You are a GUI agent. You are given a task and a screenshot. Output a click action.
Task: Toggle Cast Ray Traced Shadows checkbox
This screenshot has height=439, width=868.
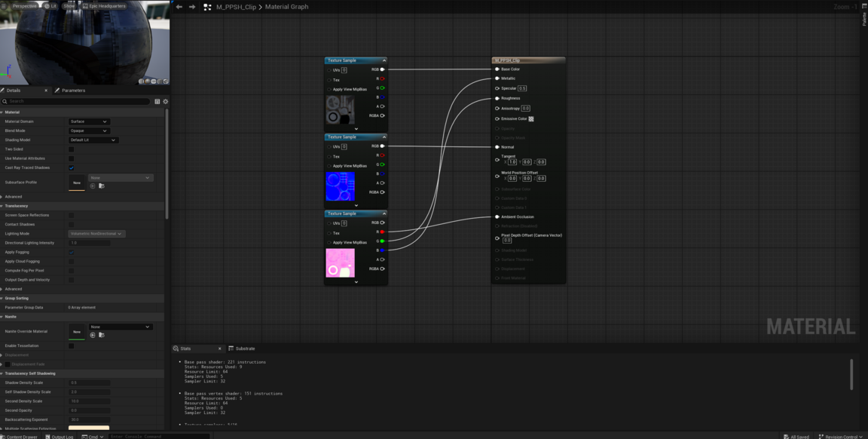72,167
